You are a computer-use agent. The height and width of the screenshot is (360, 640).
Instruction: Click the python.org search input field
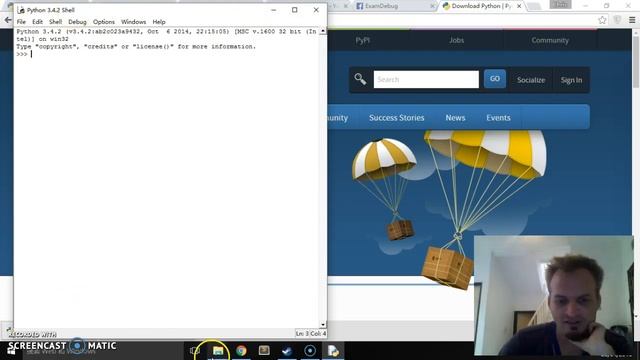[426, 80]
